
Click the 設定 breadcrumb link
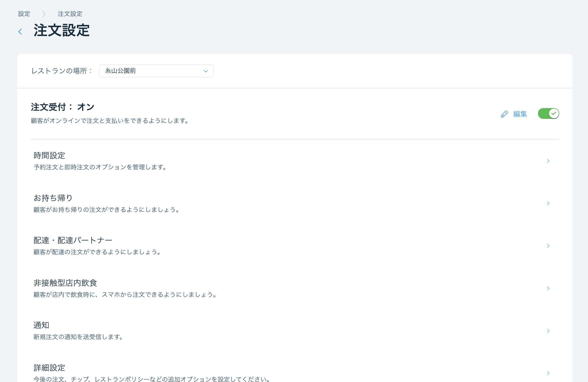[x=24, y=14]
